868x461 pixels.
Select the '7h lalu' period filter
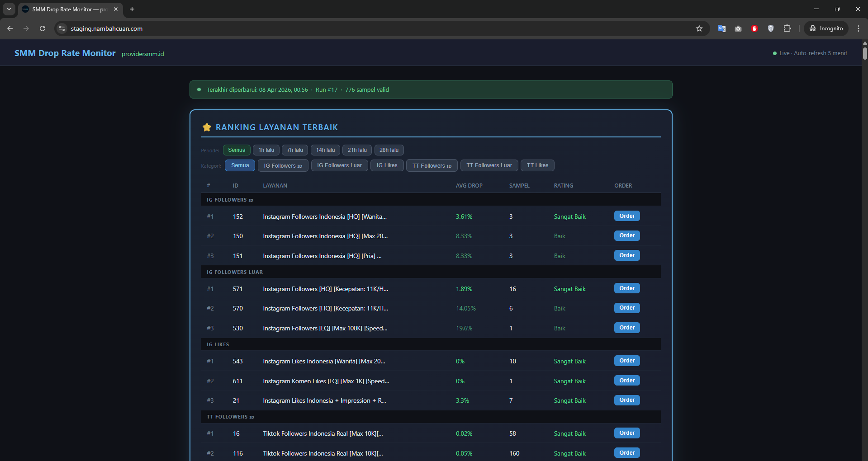pyautogui.click(x=295, y=150)
